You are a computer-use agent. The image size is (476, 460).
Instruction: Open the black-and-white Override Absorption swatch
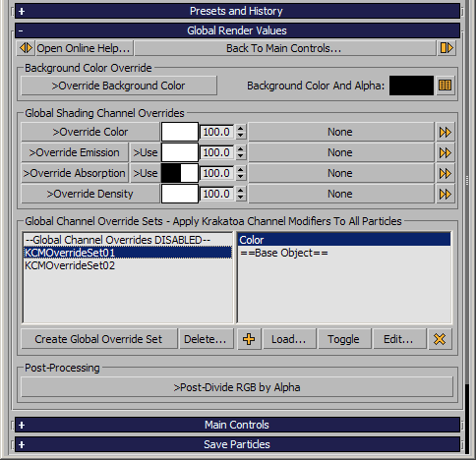point(180,173)
